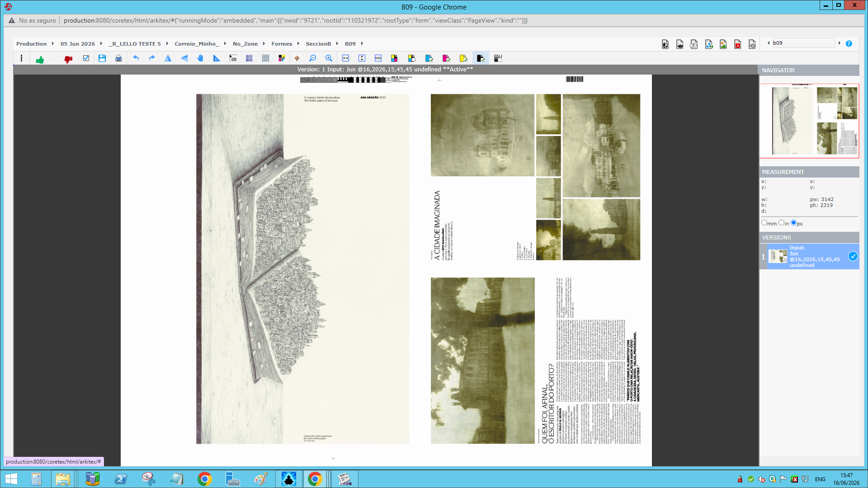This screenshot has height=488, width=868.
Task: Click the b09 page name field
Action: point(803,43)
